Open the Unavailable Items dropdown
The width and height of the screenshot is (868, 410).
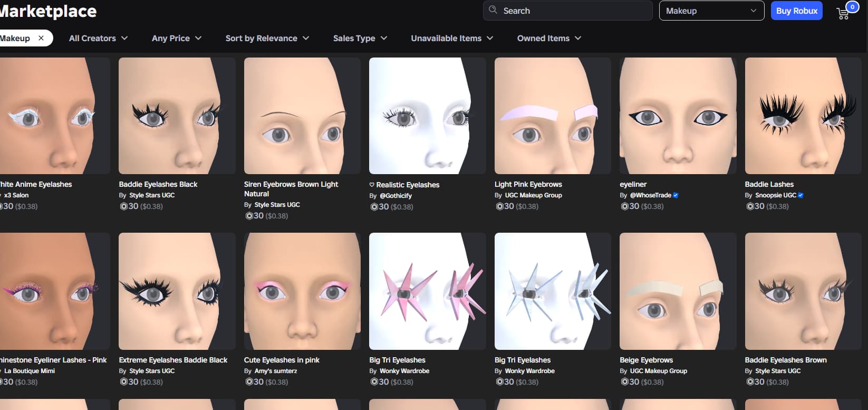coord(452,38)
